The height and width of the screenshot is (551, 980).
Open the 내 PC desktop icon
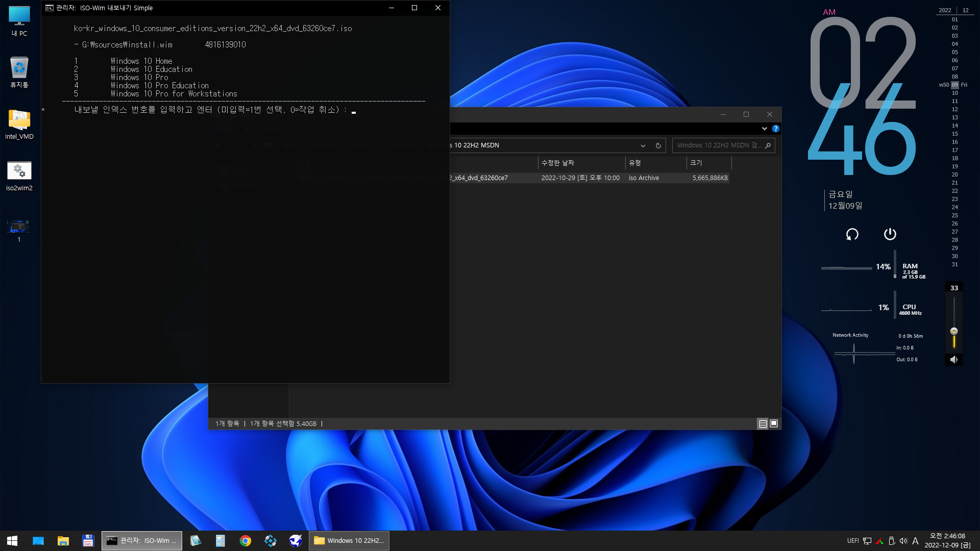[19, 21]
